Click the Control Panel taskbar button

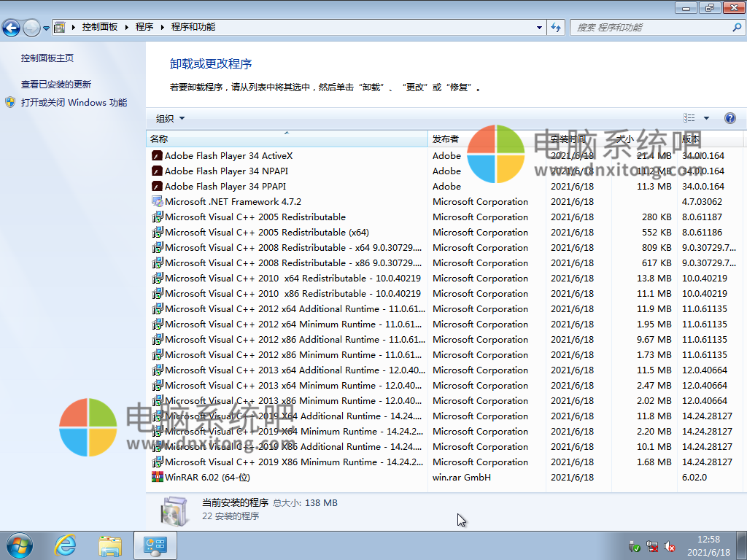(x=155, y=545)
